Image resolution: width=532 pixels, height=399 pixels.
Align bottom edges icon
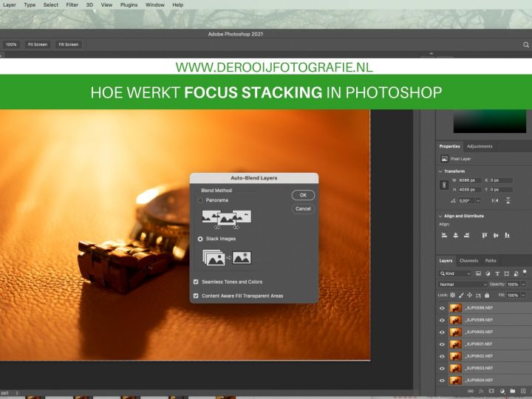point(507,235)
